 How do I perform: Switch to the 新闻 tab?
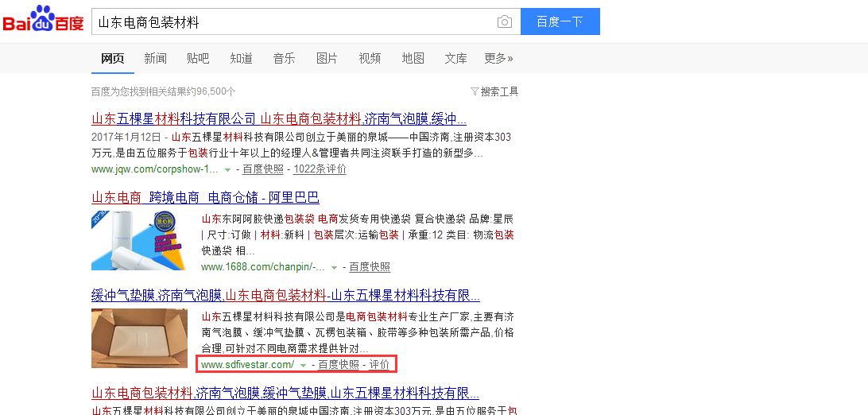155,58
